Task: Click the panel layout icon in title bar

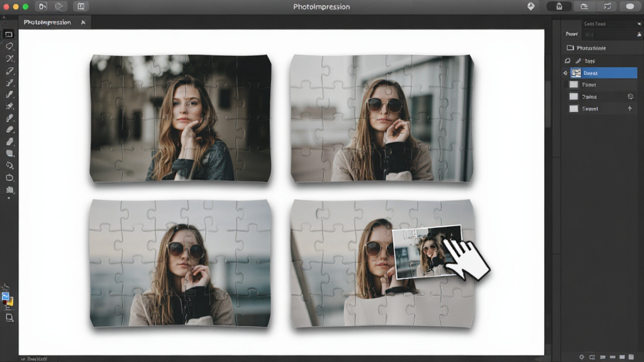Action: pos(81,6)
